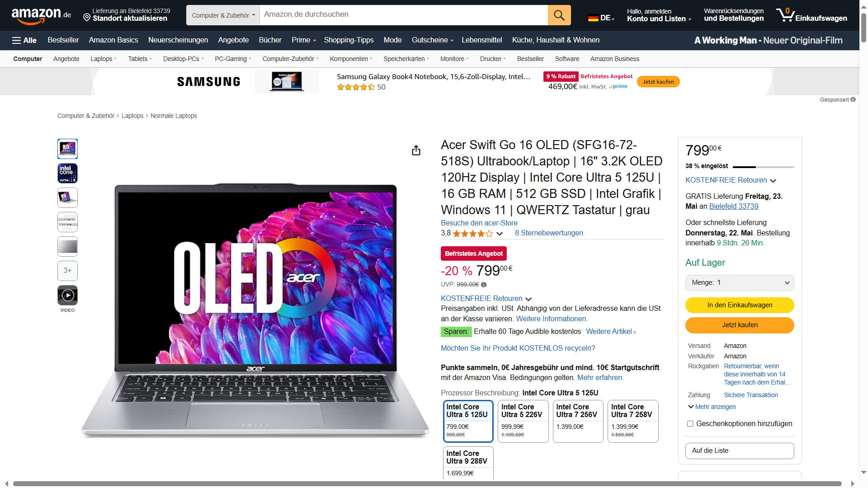
Task: Open Computer & Zubehör search category dropdown
Action: [223, 15]
